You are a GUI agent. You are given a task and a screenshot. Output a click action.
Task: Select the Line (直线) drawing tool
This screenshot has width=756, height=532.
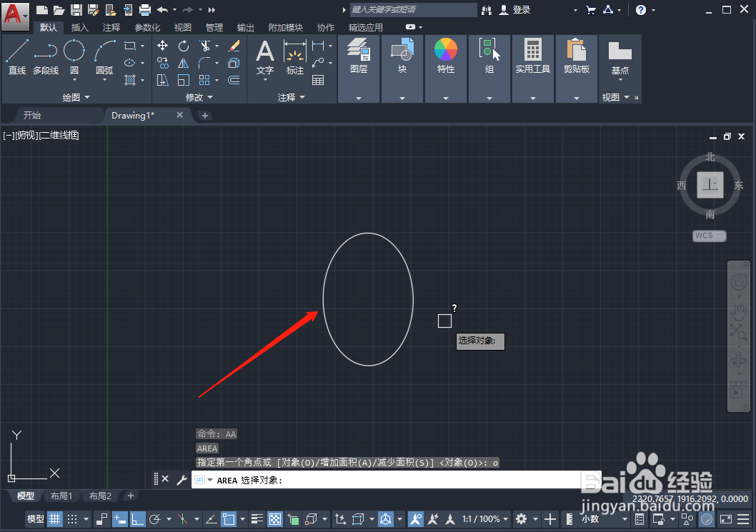(x=17, y=57)
